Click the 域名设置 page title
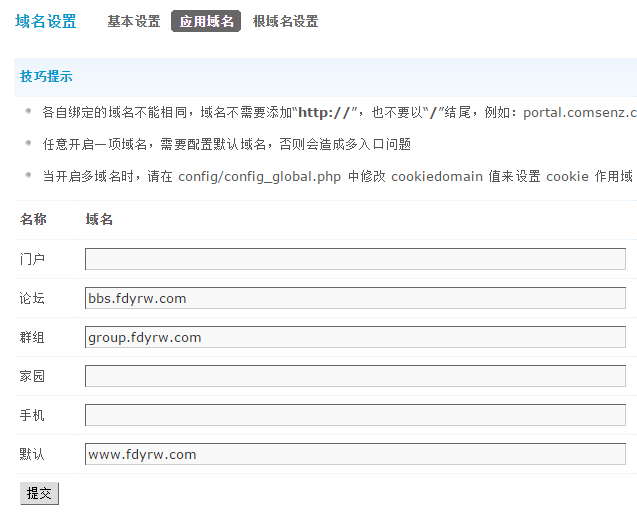This screenshot has height=520, width=637. [x=46, y=21]
